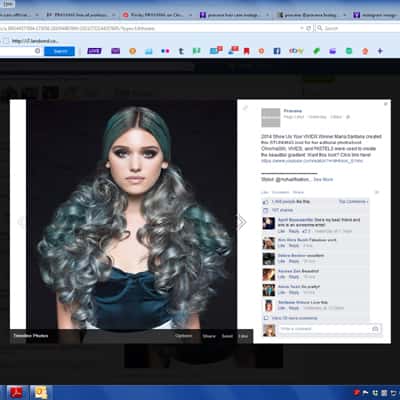Image resolution: width=400 pixels, height=400 pixels.
Task: Switch to the fifth tab with the dark favicon
Action: click(312, 15)
